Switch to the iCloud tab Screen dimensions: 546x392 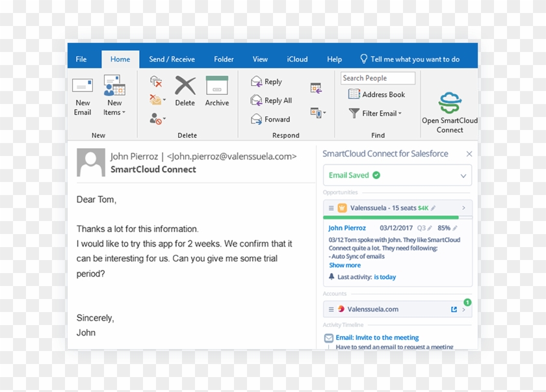pyautogui.click(x=297, y=59)
